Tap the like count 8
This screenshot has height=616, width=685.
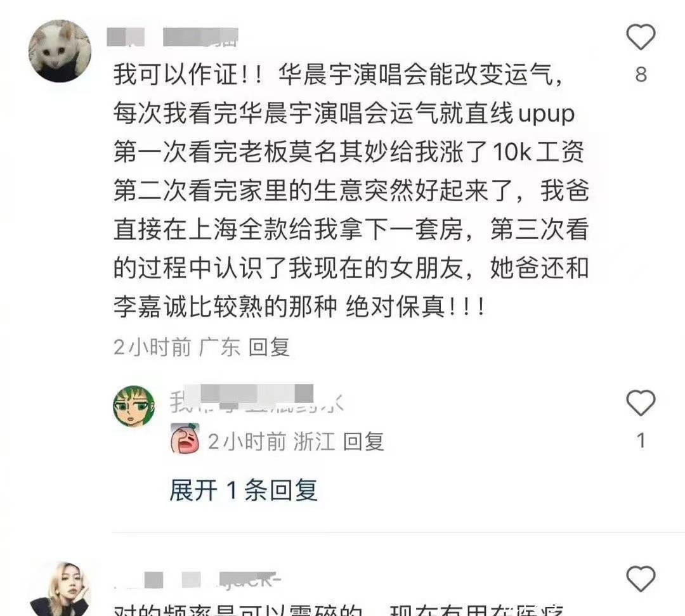(x=641, y=75)
